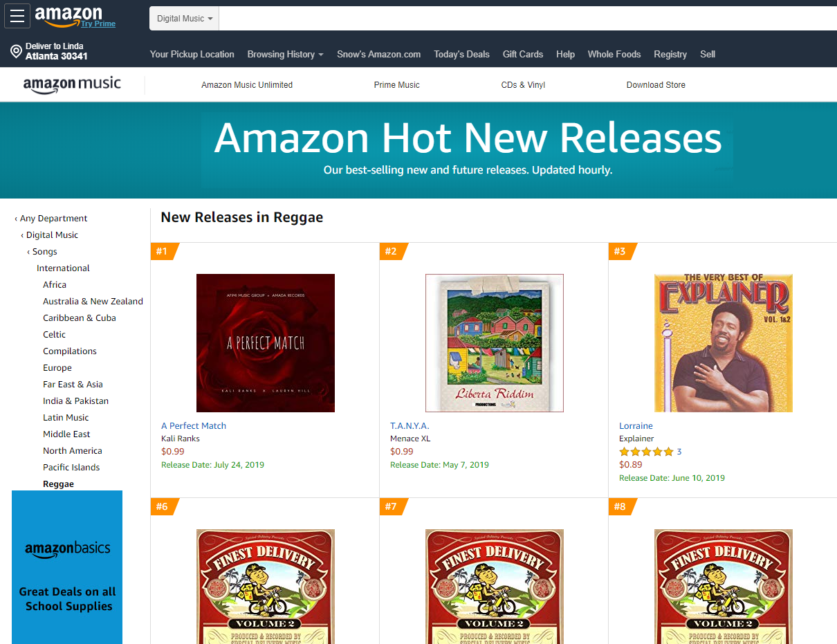Image resolution: width=837 pixels, height=644 pixels.
Task: Click the location pin icon
Action: click(x=16, y=51)
